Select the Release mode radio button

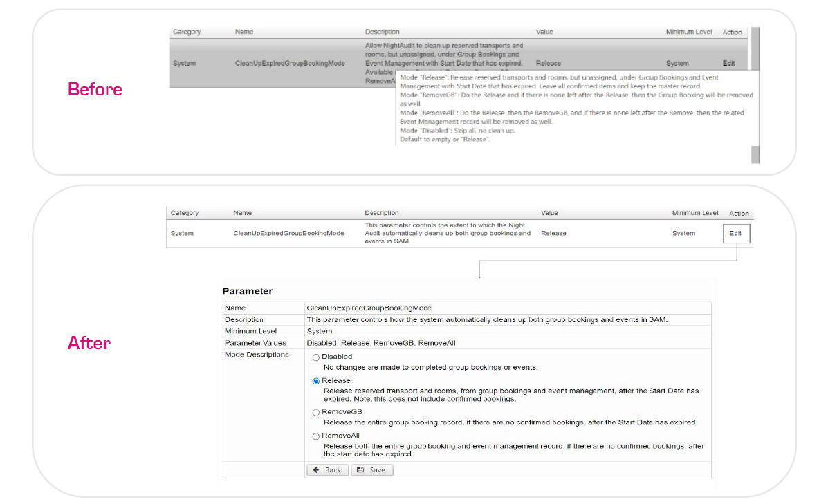[316, 381]
